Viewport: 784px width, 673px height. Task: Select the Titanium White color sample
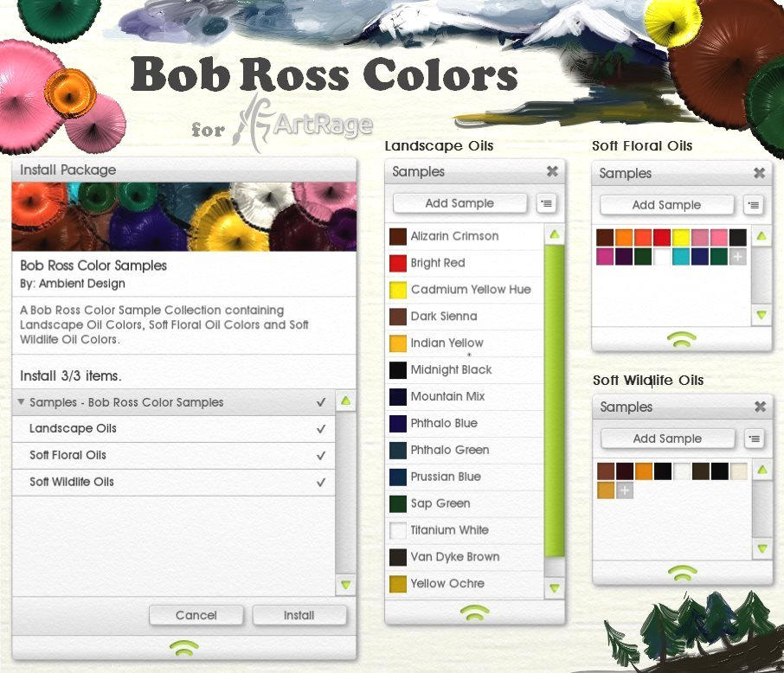465,530
